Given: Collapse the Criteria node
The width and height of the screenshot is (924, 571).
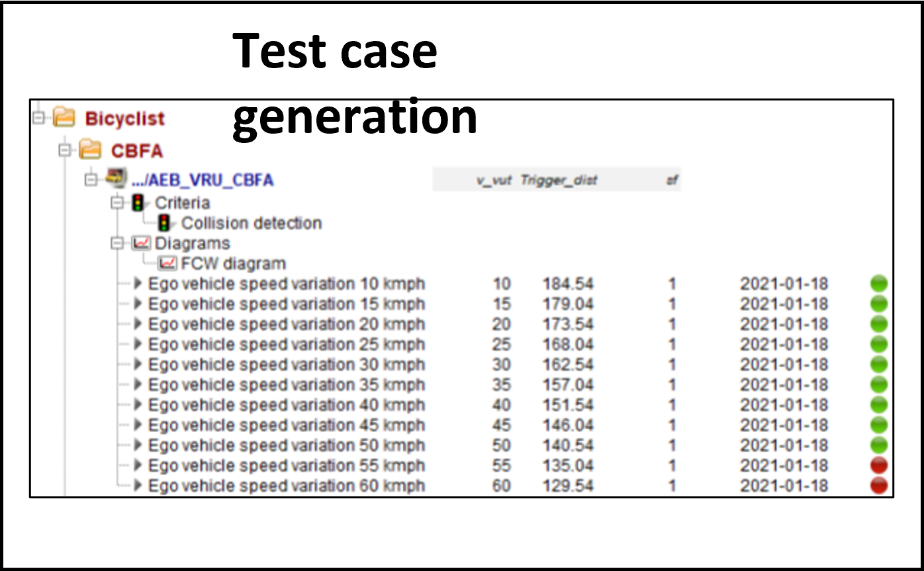Looking at the screenshot, I should (117, 203).
